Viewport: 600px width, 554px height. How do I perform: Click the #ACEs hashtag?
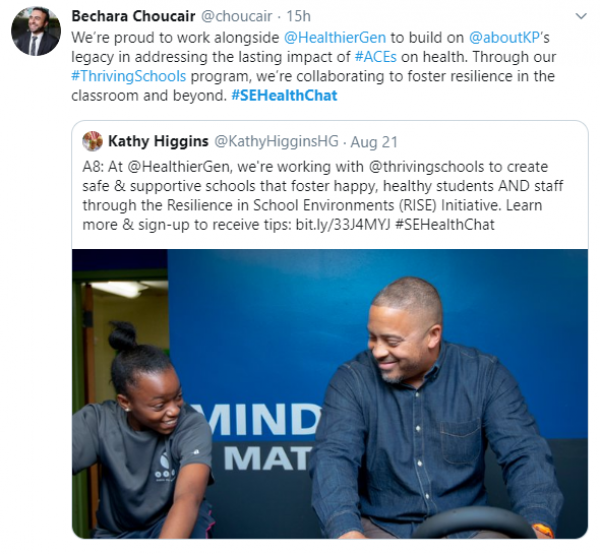(x=376, y=57)
